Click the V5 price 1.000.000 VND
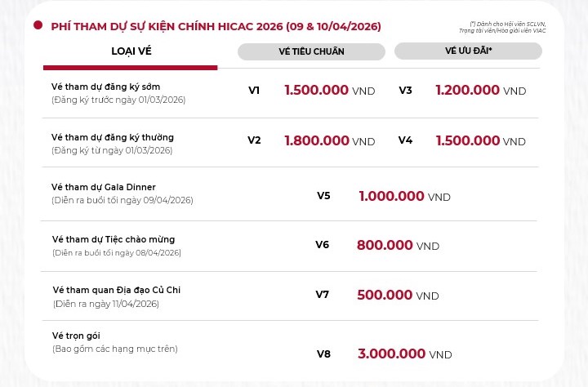588x387 pixels. 404,196
